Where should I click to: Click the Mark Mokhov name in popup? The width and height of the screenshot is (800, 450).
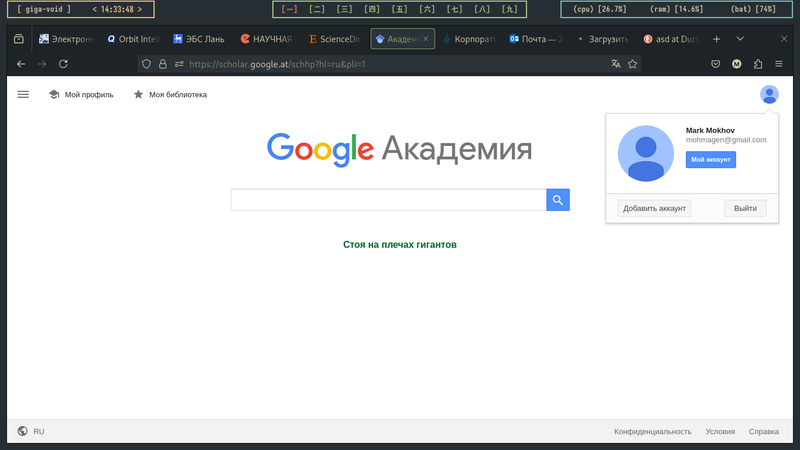point(710,130)
